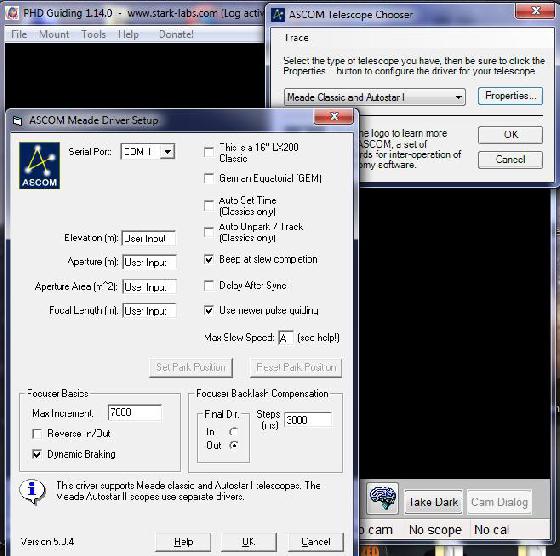Viewport: 560px width, 556px height.
Task: Click the Max Increment input field
Action: coord(135,412)
